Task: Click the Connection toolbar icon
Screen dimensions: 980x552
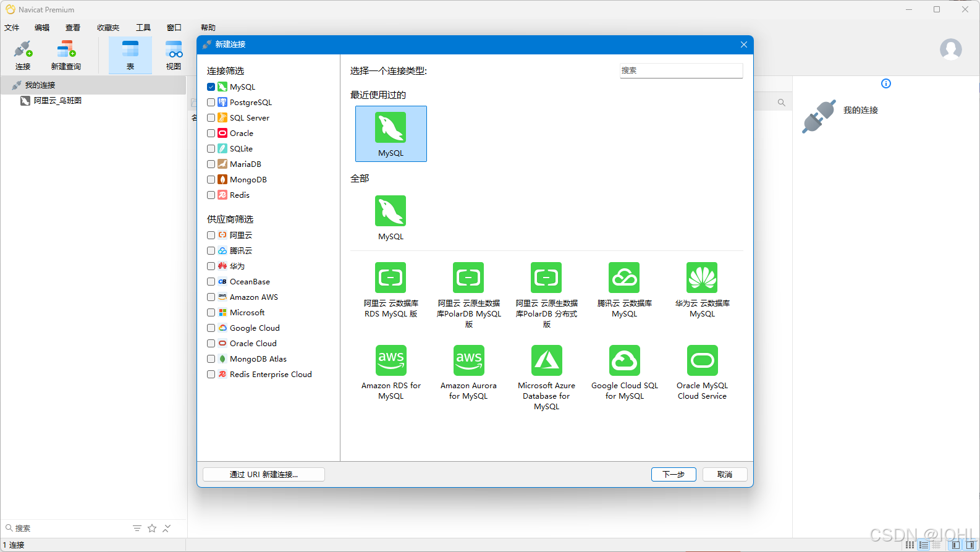Action: click(x=23, y=55)
